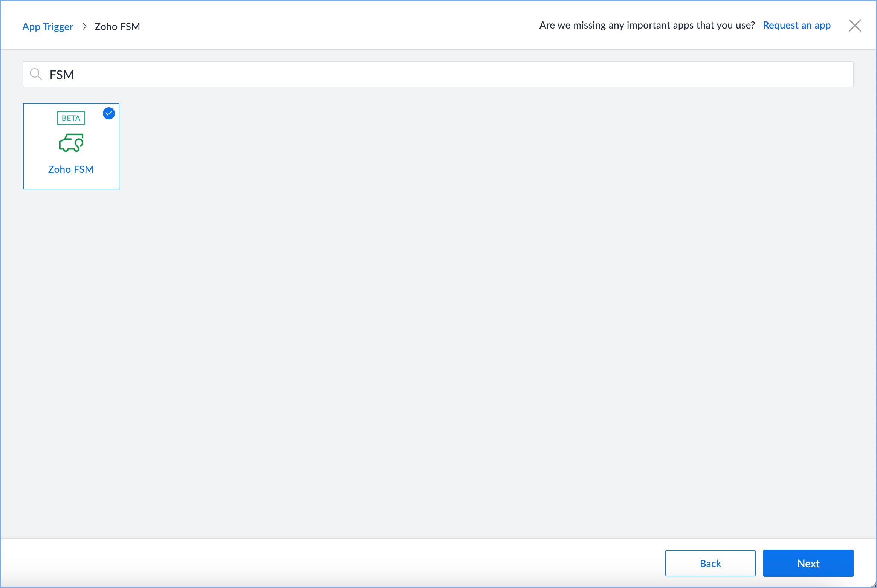Close the app trigger dialog

855,26
